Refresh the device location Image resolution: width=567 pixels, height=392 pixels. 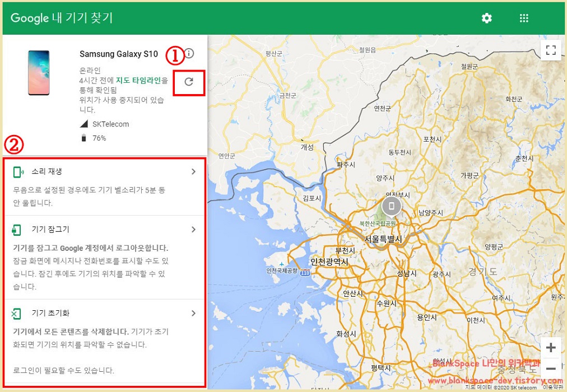189,82
